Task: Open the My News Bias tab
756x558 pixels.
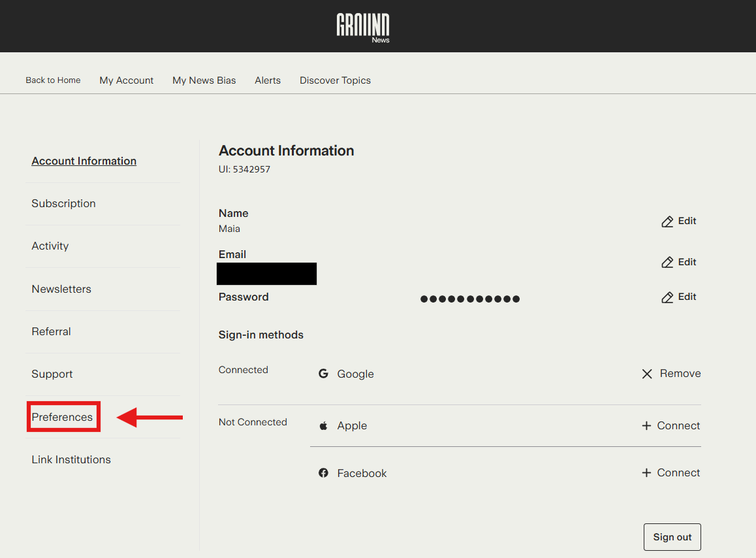Action: (204, 80)
